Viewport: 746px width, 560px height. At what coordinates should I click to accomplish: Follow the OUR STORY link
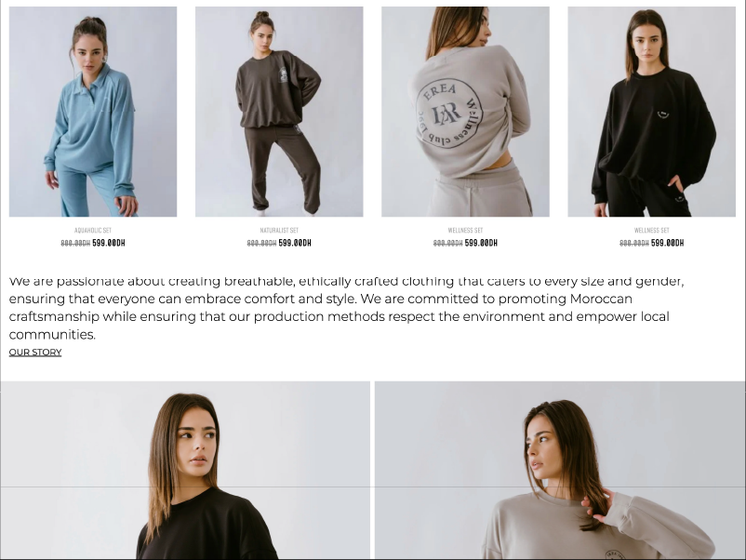[x=35, y=352]
